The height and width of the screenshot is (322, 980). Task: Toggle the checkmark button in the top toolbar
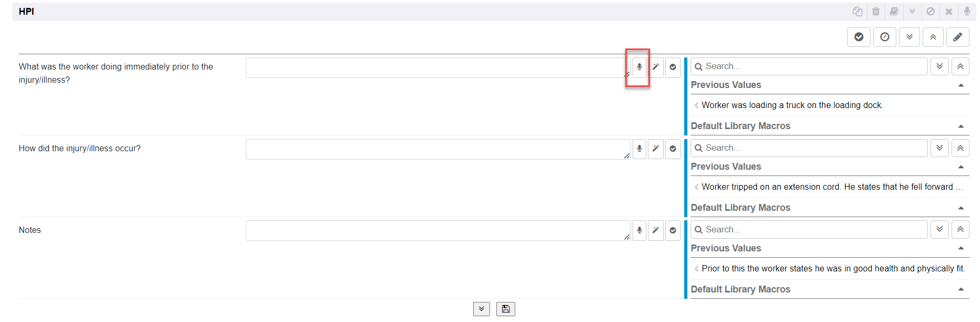point(859,37)
